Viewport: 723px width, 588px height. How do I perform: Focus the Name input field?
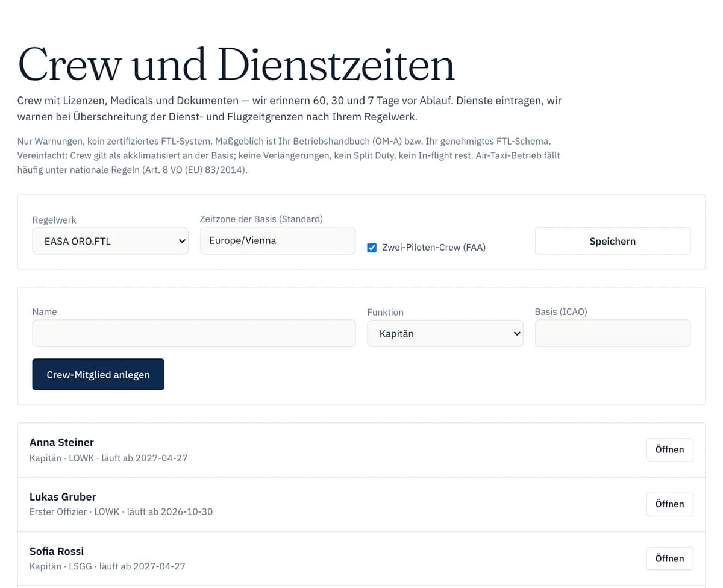[x=194, y=333]
